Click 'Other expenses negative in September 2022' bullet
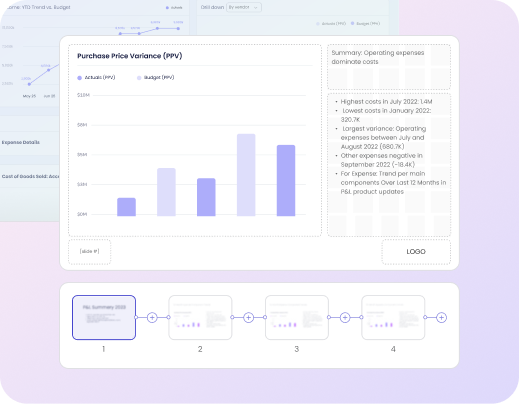This screenshot has height=404, width=519. pos(381,160)
